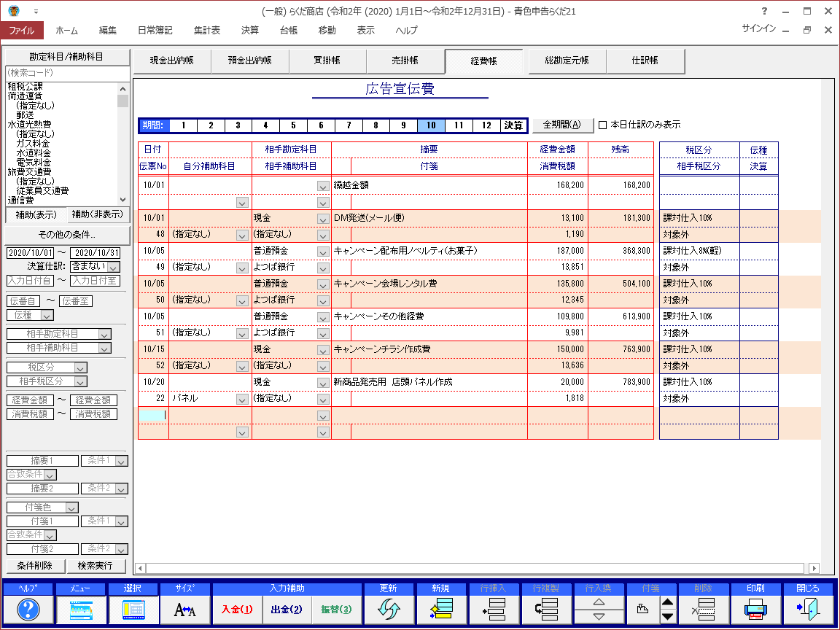Click the 選択 (Select) ledger icon
This screenshot has height=630, width=840.
133,610
